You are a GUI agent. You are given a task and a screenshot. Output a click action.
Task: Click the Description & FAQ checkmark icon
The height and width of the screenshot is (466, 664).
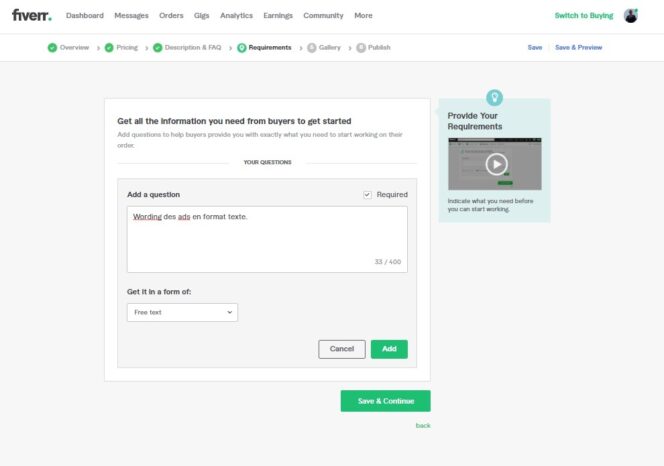[x=158, y=47]
